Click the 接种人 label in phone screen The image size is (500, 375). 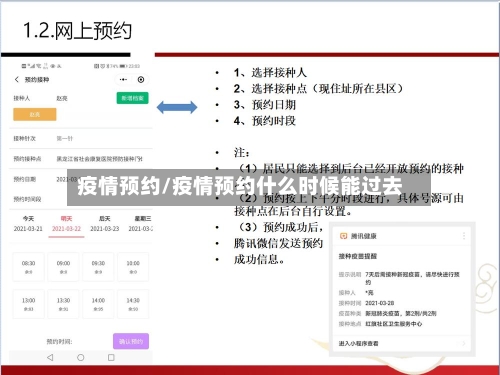pyautogui.click(x=22, y=98)
